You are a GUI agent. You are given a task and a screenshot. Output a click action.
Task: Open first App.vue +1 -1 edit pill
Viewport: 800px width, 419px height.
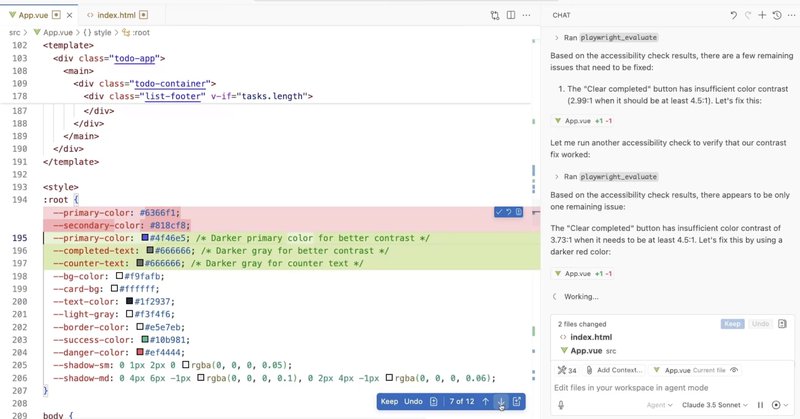(584, 121)
